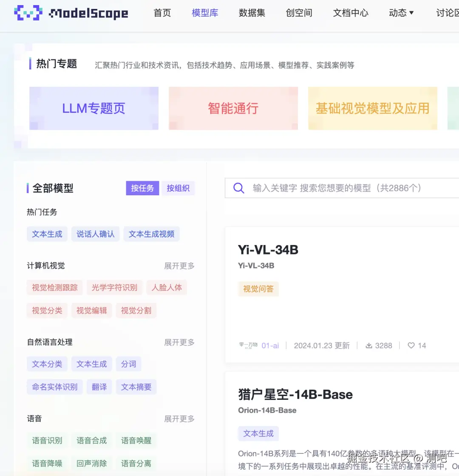Click the 2024.01.23 更新 date text
Viewport: 459px width, 476px height.
[x=322, y=345]
